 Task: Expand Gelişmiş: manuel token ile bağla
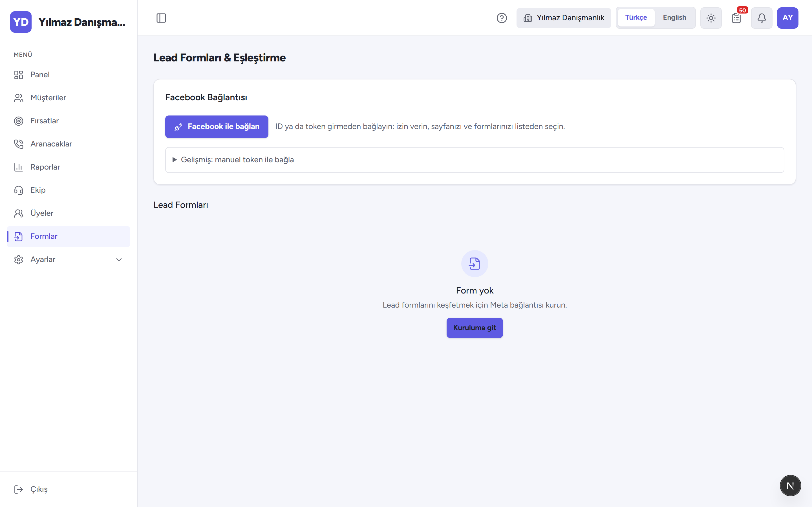click(475, 160)
